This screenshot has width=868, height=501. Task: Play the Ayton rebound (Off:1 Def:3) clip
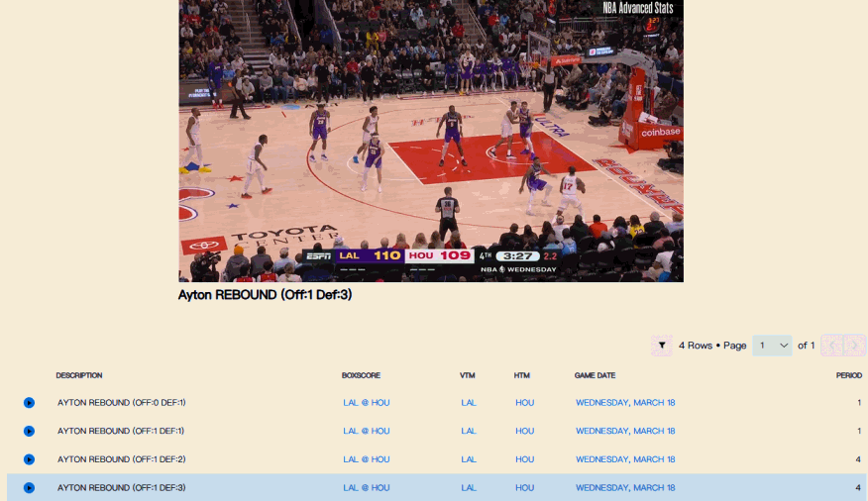(30, 488)
